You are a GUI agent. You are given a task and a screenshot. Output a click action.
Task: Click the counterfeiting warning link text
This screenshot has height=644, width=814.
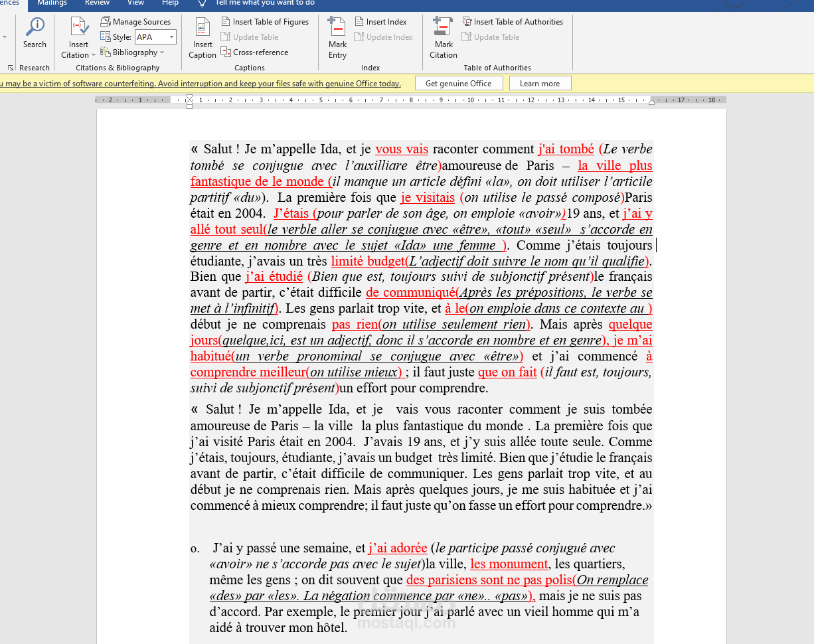pyautogui.click(x=201, y=84)
